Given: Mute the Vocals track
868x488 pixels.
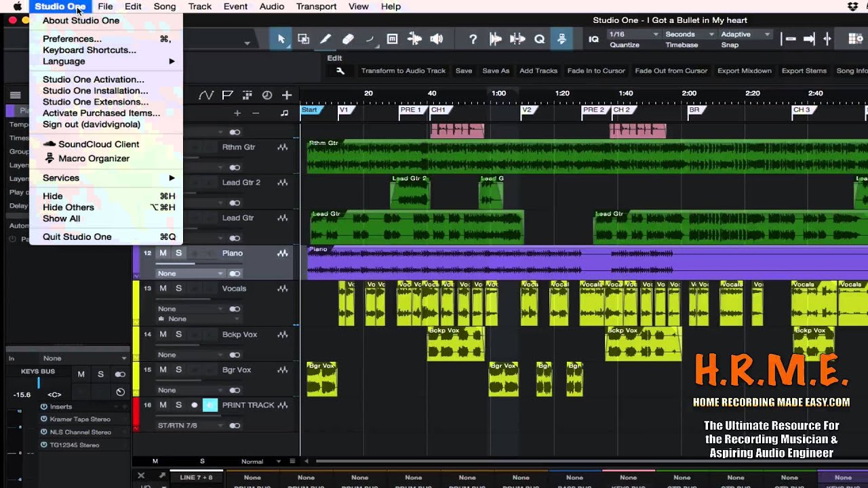Looking at the screenshot, I should (163, 288).
